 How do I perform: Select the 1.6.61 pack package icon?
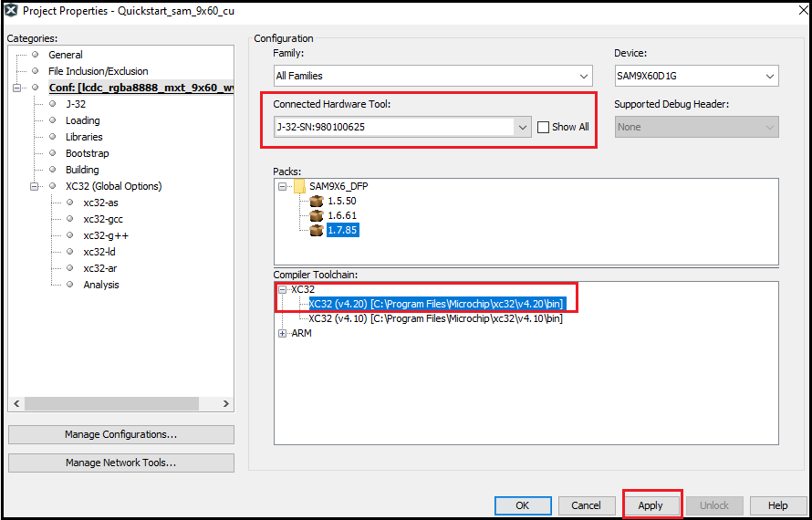point(317,215)
